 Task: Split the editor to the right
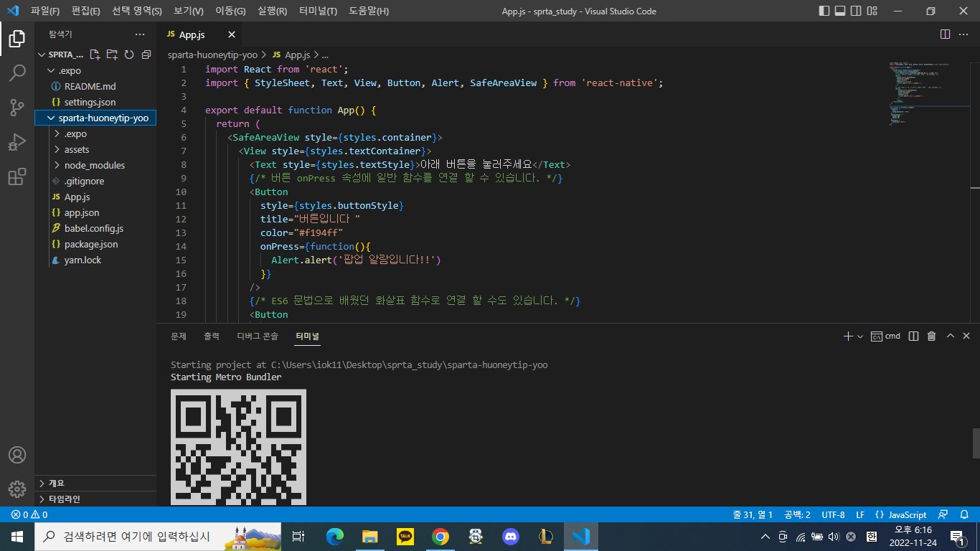click(946, 34)
